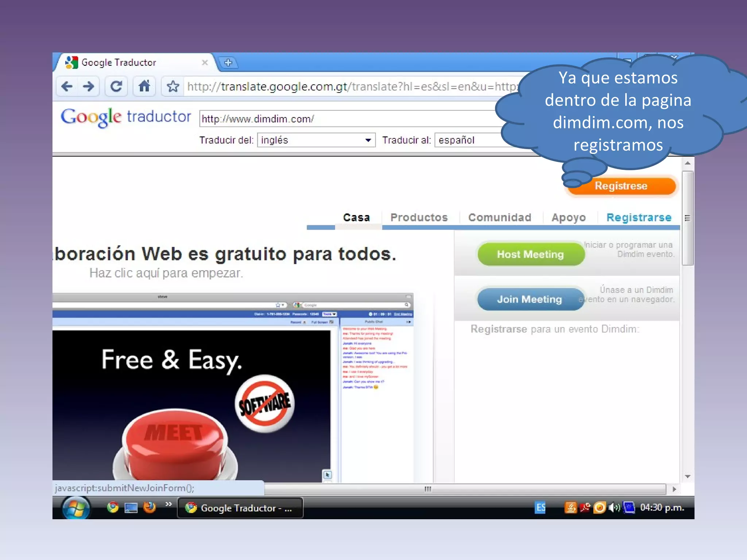Click the network monitor tray icon

(x=629, y=507)
